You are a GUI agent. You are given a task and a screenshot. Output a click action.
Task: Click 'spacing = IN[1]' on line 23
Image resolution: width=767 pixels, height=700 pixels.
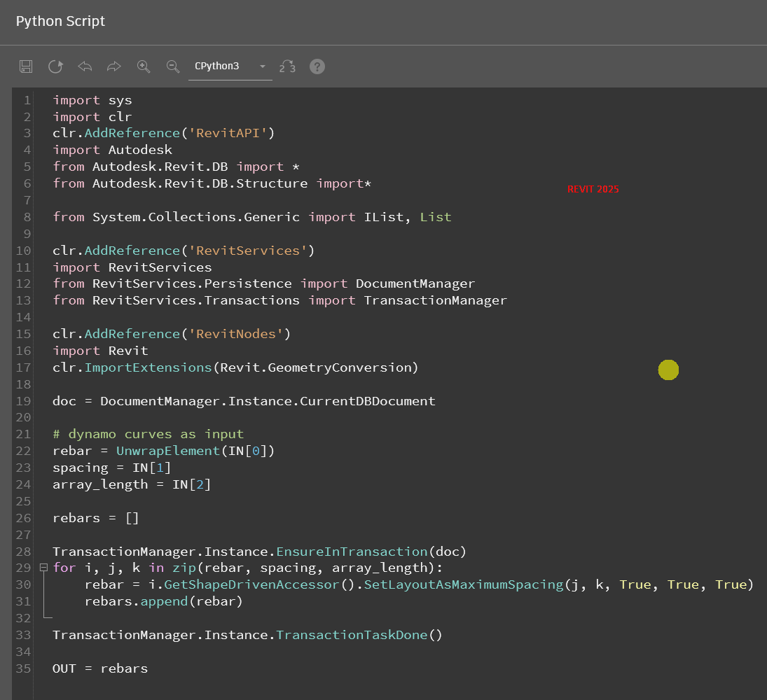click(x=112, y=468)
